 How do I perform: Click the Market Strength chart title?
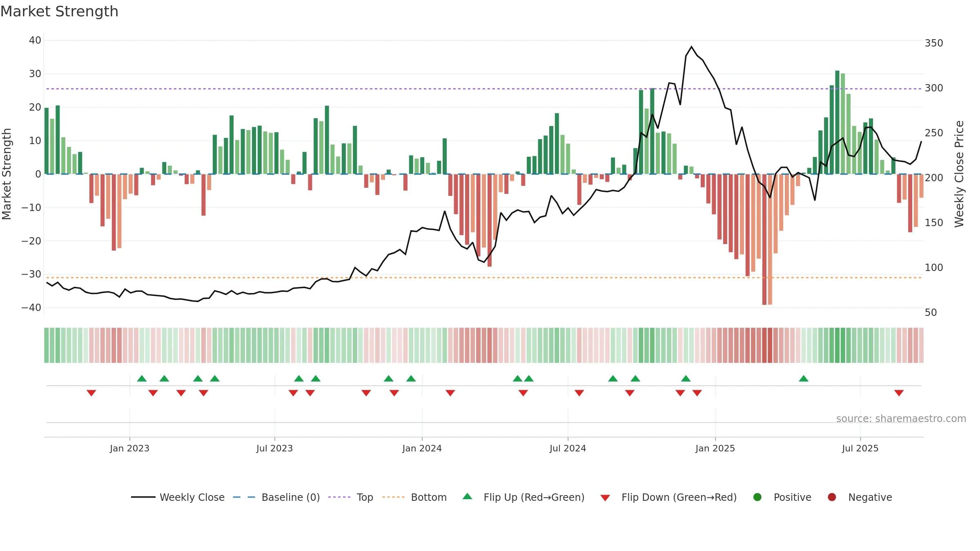click(x=59, y=11)
